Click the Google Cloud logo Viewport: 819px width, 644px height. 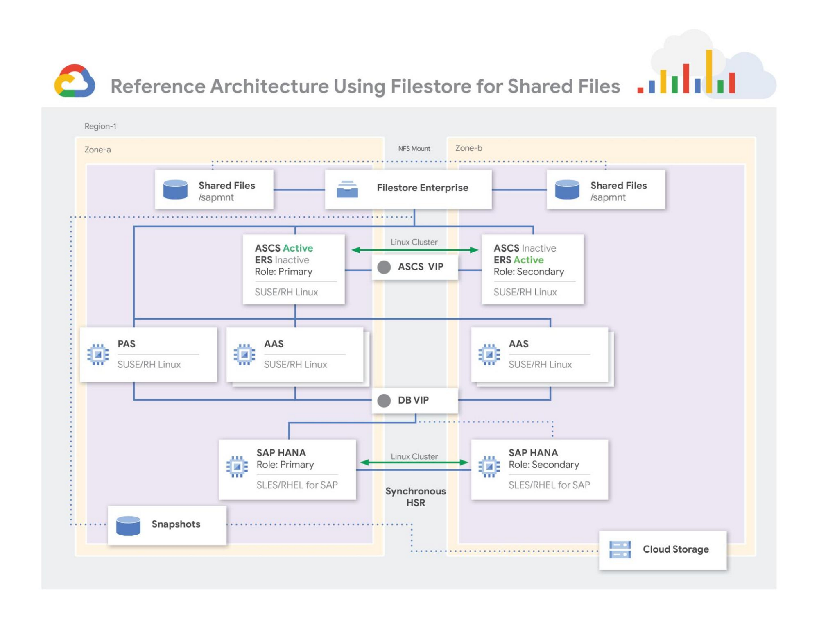click(x=75, y=81)
